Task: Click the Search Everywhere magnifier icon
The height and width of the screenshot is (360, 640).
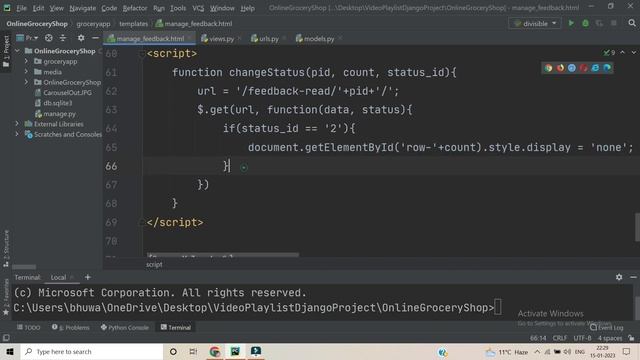Action: point(632,23)
